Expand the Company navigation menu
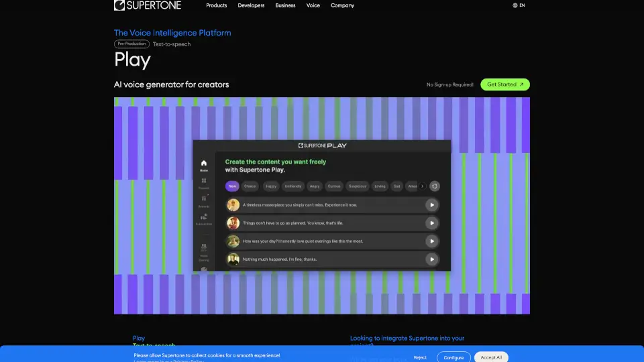This screenshot has width=644, height=362. click(x=342, y=5)
